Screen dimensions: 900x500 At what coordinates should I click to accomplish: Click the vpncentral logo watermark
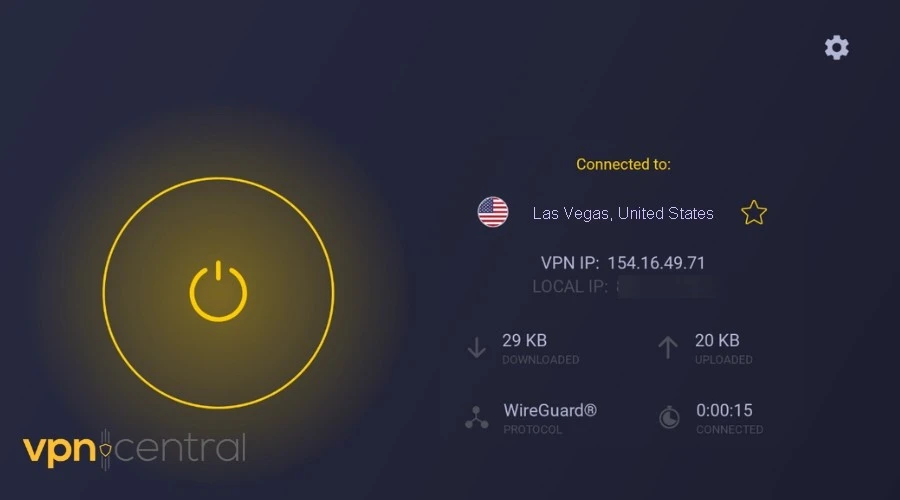click(x=134, y=449)
